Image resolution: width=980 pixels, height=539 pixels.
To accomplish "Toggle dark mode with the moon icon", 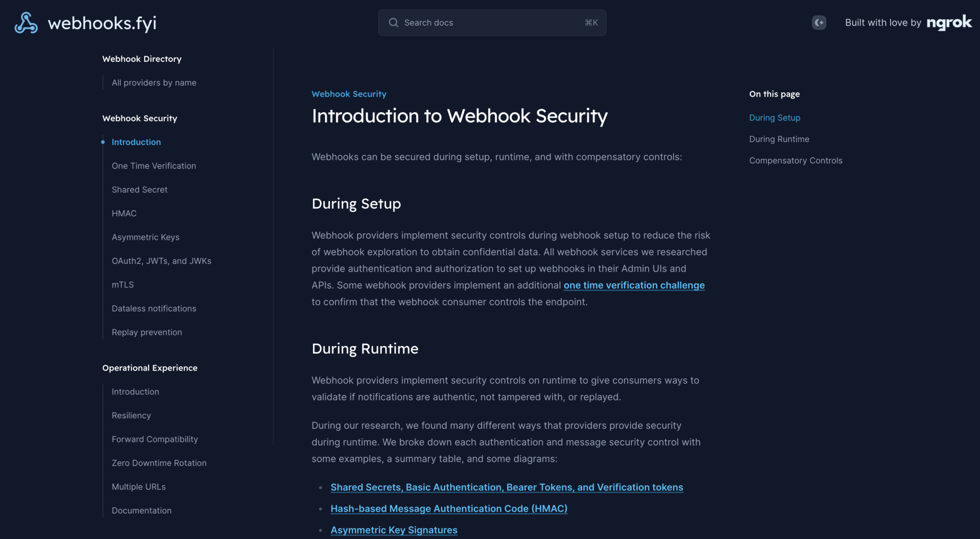I will [x=819, y=22].
